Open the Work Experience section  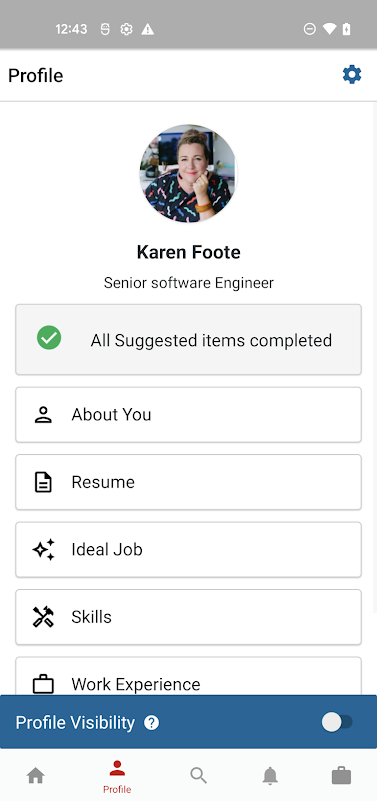188,676
